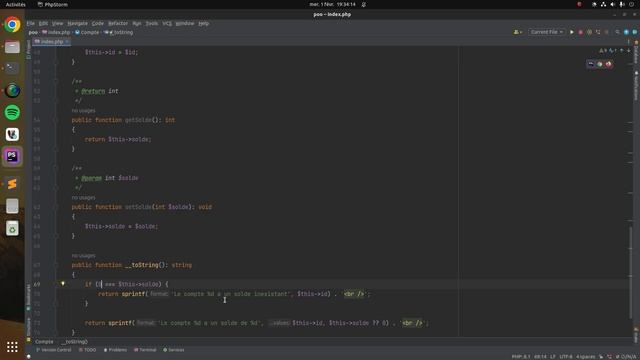Image resolution: width=640 pixels, height=360 pixels.
Task: Open the Problems tool window
Action: pyautogui.click(x=116, y=350)
